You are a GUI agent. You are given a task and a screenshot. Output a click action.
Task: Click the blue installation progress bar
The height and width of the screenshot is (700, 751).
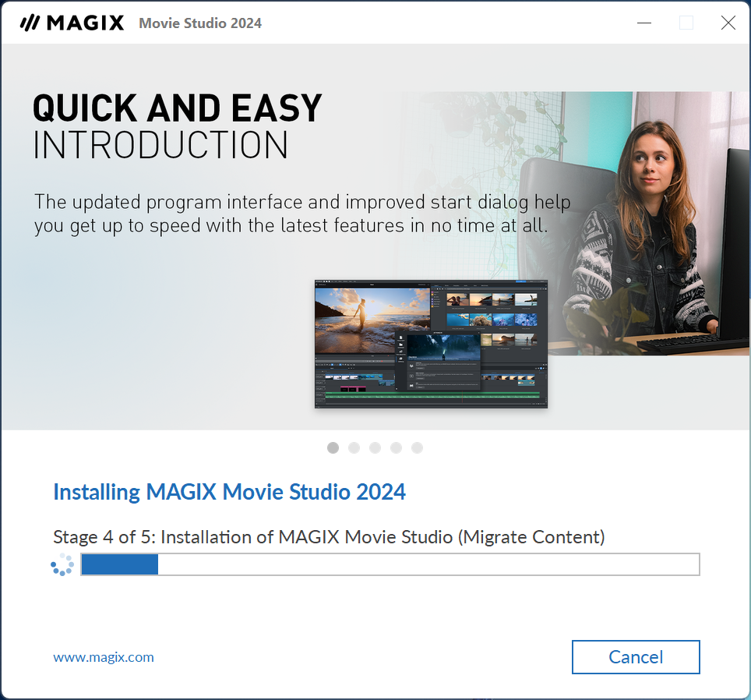click(390, 564)
